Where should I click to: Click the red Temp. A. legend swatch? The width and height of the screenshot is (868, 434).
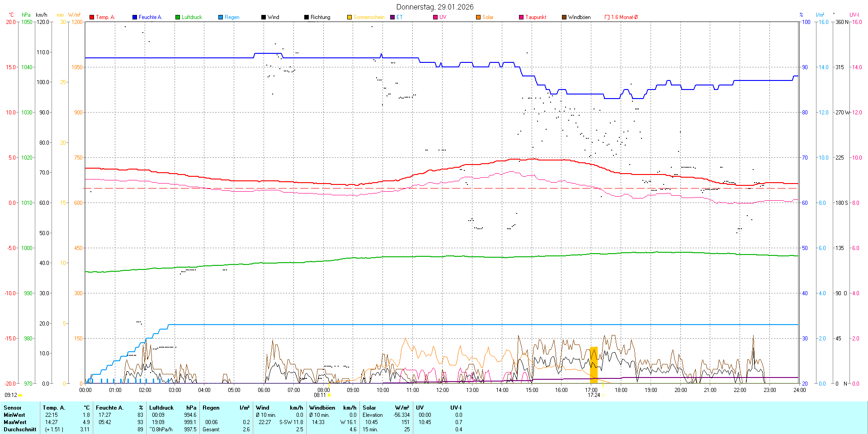[x=92, y=17]
